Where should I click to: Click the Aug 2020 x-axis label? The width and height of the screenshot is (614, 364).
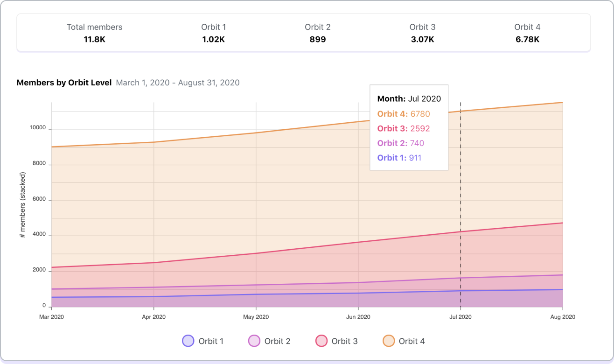562,317
